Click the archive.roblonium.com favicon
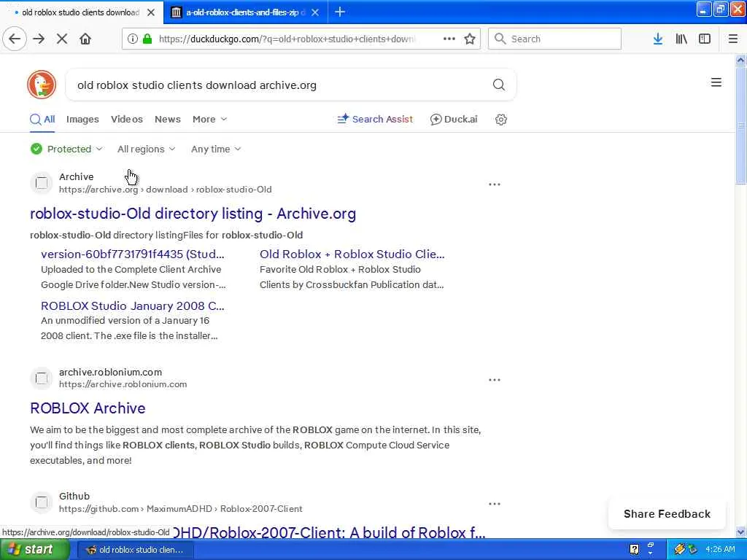Viewport: 747px width, 560px height. (42, 378)
